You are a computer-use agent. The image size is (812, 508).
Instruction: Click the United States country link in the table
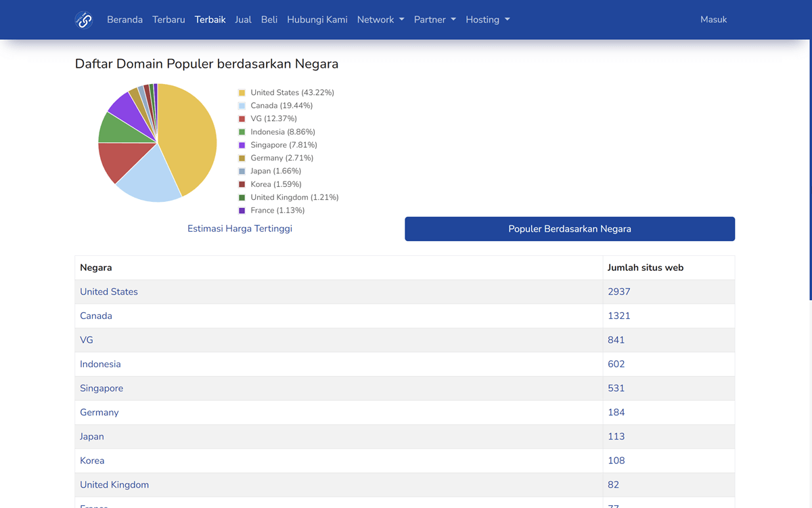tap(109, 291)
